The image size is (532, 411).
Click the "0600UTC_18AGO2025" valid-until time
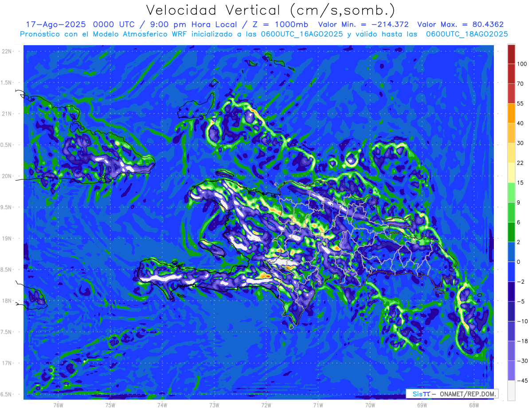(x=467, y=34)
